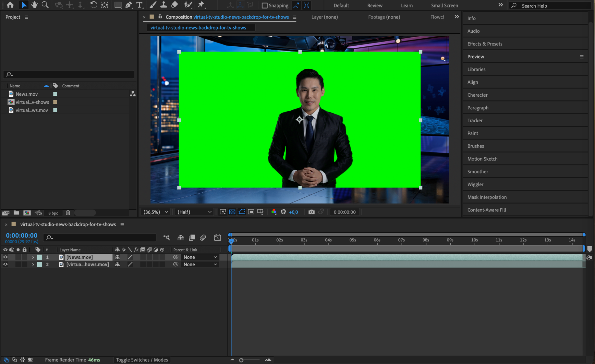The height and width of the screenshot is (364, 595).
Task: Open the Effects & Presets panel
Action: (x=485, y=44)
